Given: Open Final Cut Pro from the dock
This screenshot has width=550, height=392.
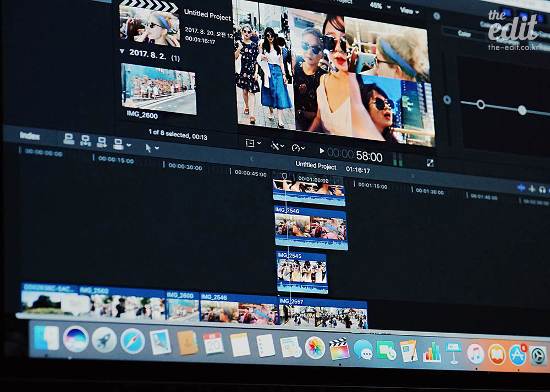Looking at the screenshot, I should coord(339,349).
